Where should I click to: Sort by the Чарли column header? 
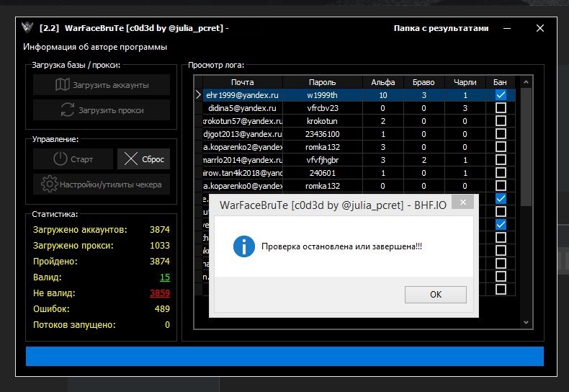point(465,82)
